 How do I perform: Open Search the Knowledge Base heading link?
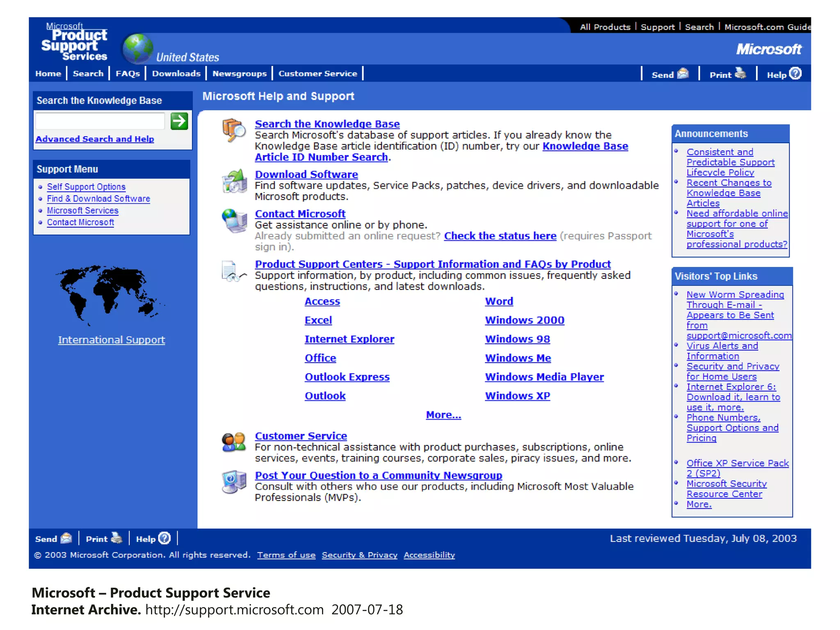[x=327, y=124]
